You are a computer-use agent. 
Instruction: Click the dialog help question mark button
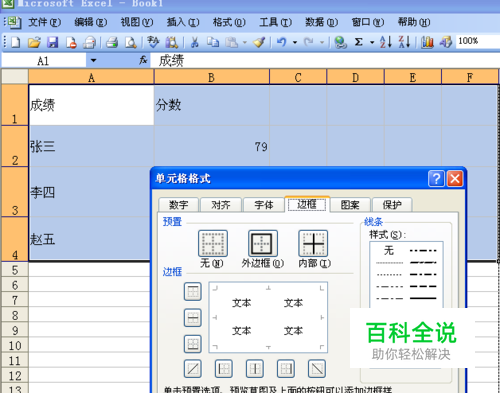(x=436, y=179)
